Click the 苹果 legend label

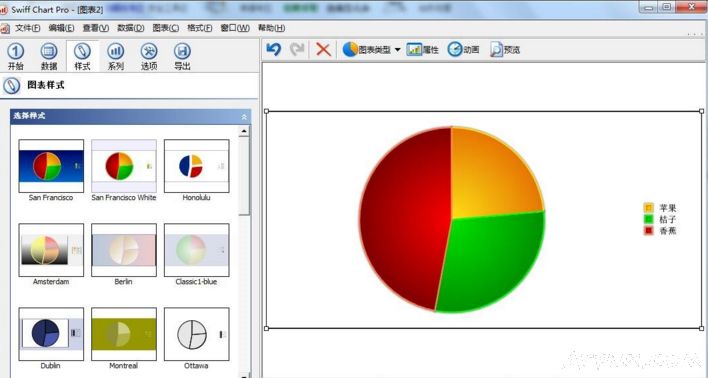click(x=667, y=208)
